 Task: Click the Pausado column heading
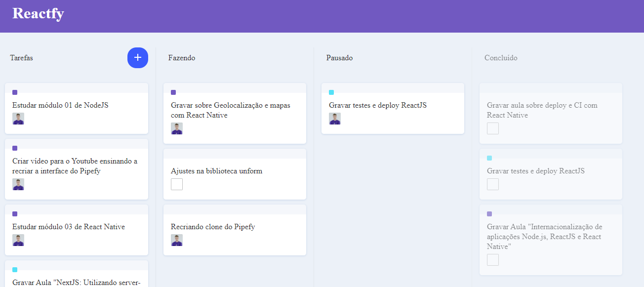coord(340,58)
